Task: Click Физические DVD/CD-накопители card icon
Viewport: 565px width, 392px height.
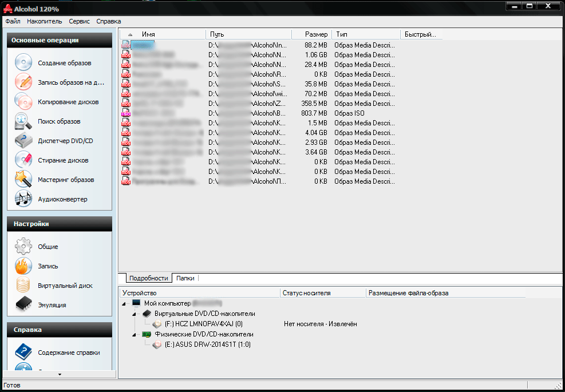Action: (147, 334)
